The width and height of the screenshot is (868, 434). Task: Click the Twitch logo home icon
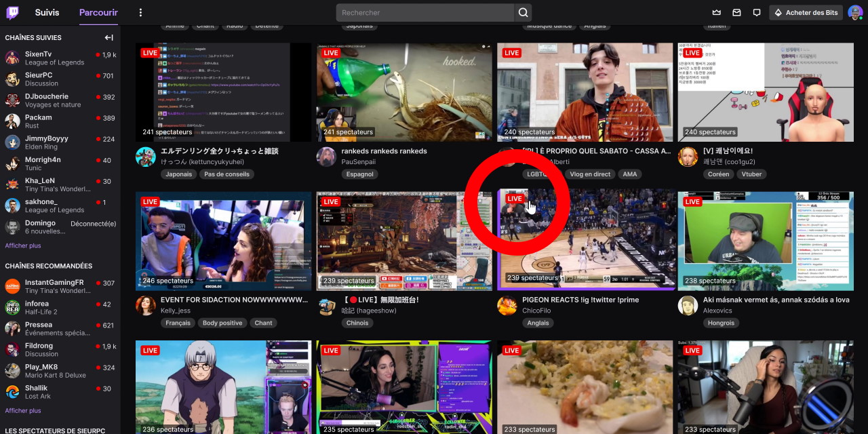coord(13,12)
